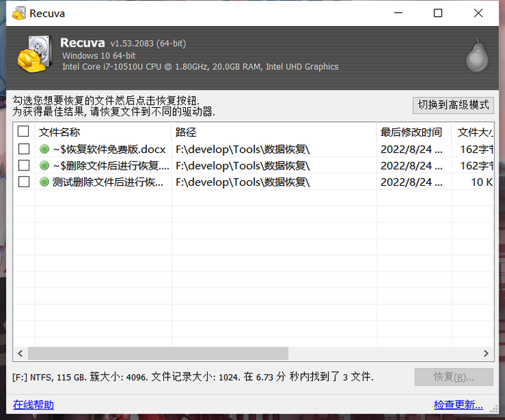Click the Windows 10 64-bit system text
This screenshot has width=505, height=420.
pyautogui.click(x=99, y=55)
